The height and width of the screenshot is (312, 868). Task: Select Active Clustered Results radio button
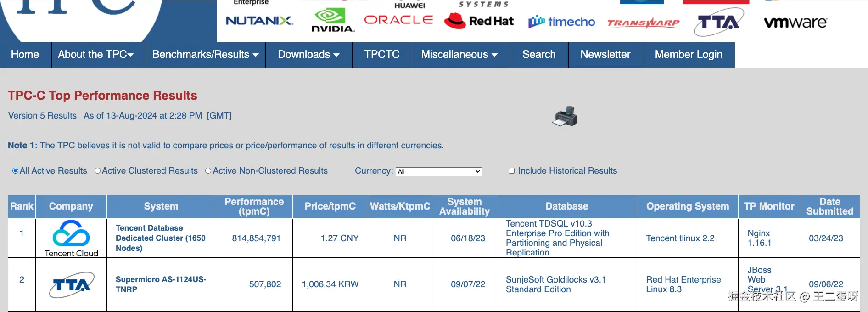(97, 171)
